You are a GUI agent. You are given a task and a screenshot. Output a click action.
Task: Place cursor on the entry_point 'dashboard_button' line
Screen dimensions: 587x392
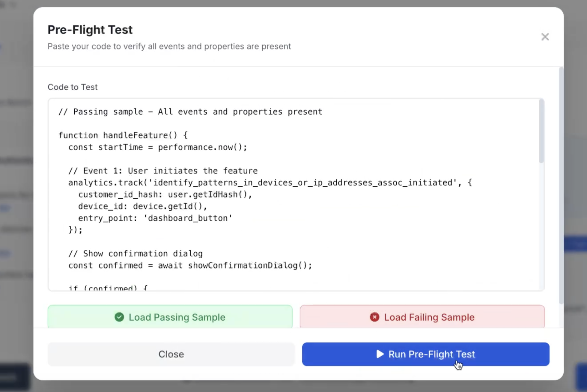click(155, 218)
